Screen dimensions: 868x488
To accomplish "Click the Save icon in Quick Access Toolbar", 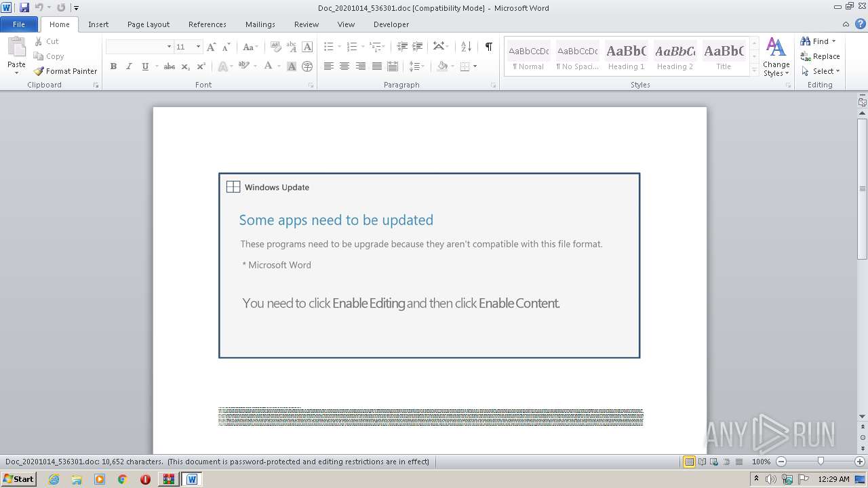I will 24,7.
